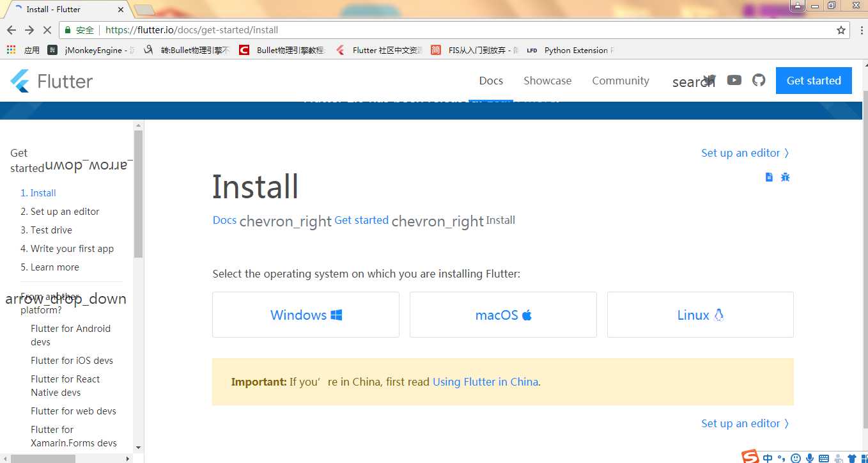Open the Flutter GitHub repository icon
Viewport: 868px width, 463px height.
point(759,80)
